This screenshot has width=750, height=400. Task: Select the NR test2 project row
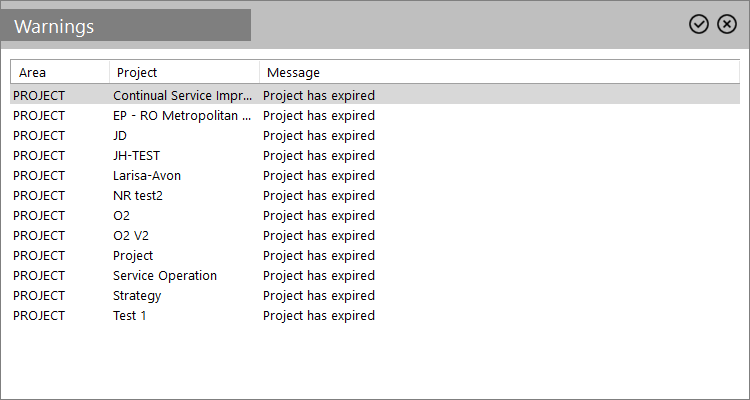375,196
